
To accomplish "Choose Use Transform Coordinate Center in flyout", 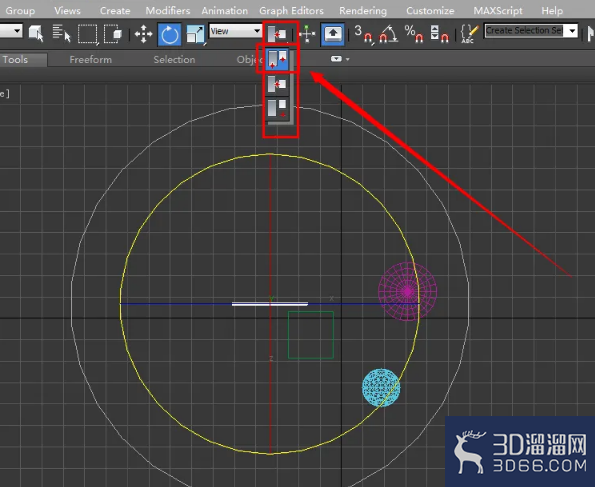I will point(277,109).
